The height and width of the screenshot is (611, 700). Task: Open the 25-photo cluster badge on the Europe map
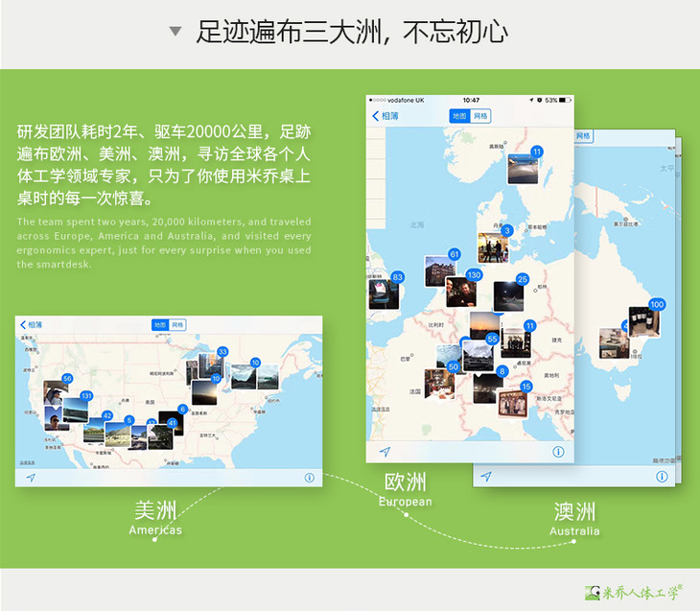click(523, 279)
